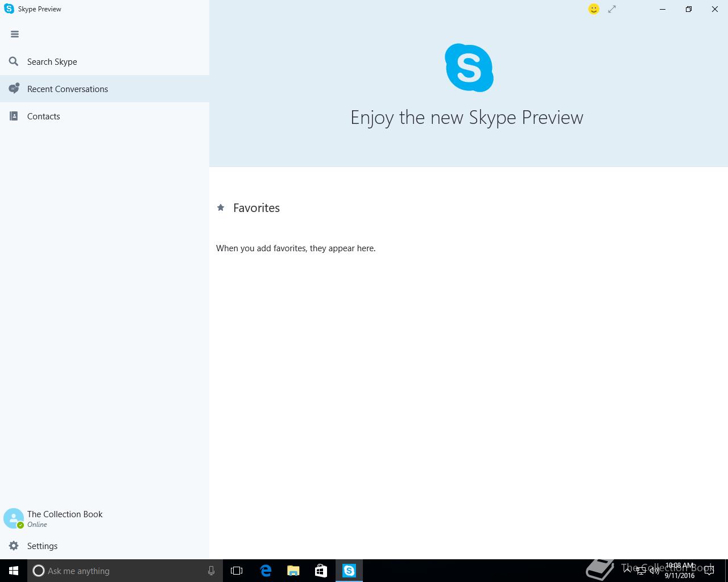Image resolution: width=728 pixels, height=582 pixels.
Task: Restore down the Skype Preview window
Action: tap(689, 9)
